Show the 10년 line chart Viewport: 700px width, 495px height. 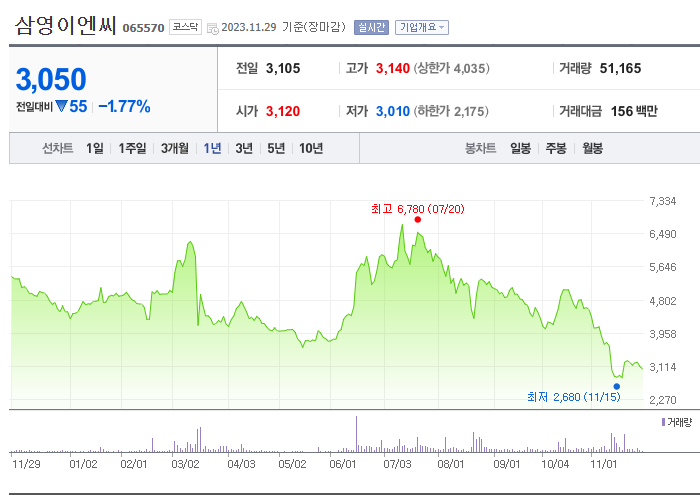pos(311,148)
